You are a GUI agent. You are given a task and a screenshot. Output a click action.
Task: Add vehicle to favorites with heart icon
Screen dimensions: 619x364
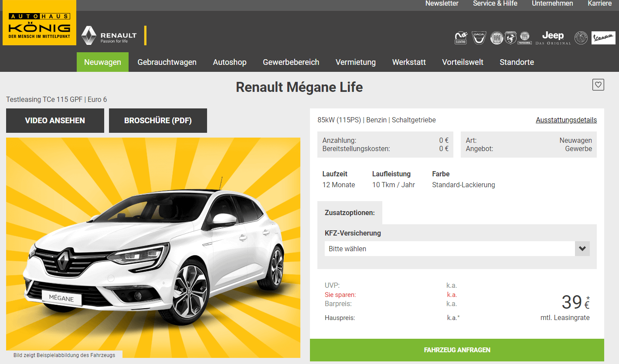pos(598,84)
